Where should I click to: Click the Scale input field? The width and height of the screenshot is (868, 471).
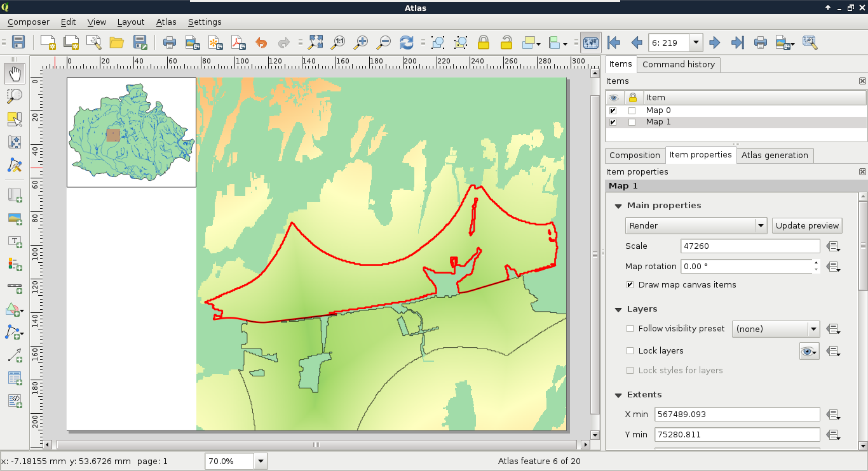750,246
